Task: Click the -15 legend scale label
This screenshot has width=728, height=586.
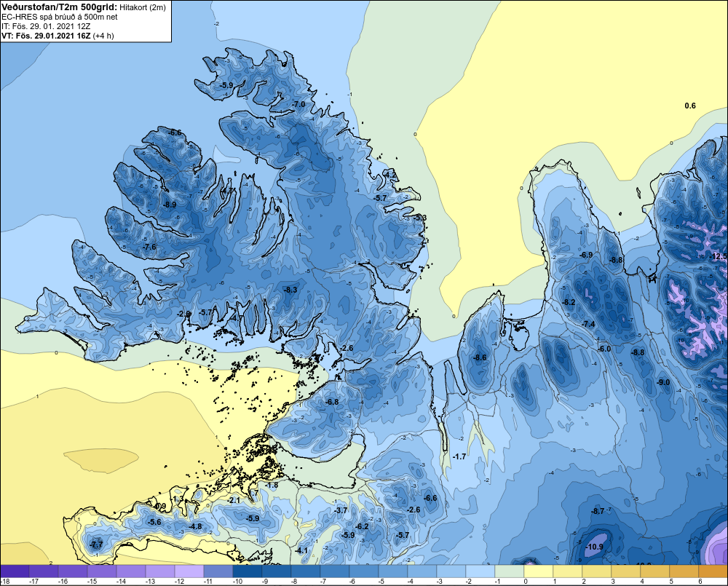Action: tap(92, 582)
